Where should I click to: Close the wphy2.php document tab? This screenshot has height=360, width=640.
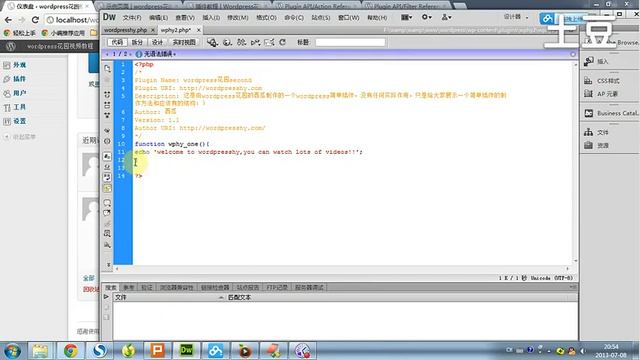click(x=198, y=30)
